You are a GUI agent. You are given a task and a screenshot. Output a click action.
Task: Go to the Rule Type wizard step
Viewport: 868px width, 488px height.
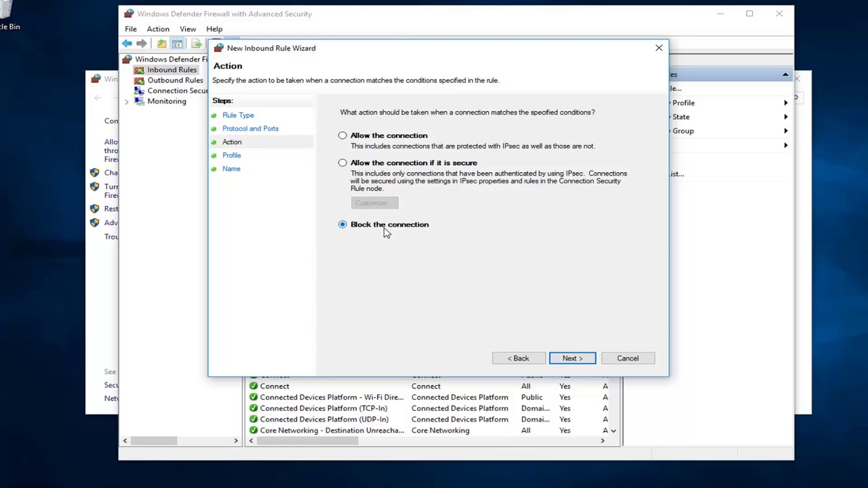tap(238, 115)
